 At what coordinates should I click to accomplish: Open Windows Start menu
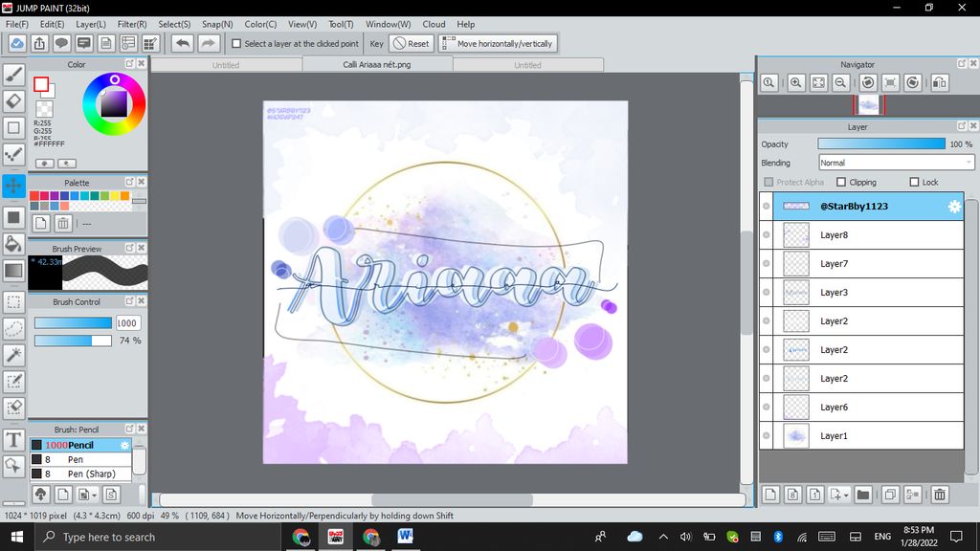[17, 537]
